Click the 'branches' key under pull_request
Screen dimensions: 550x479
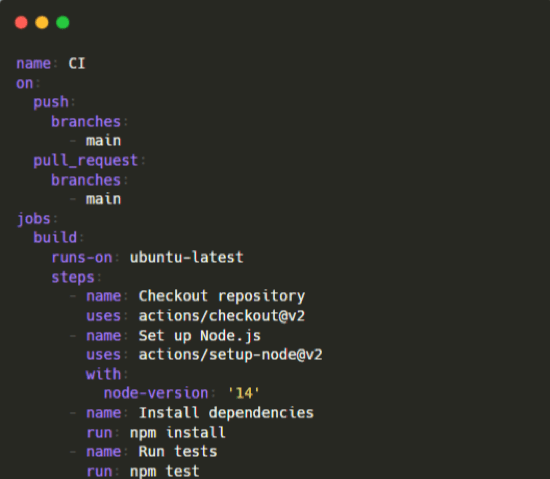click(x=86, y=180)
